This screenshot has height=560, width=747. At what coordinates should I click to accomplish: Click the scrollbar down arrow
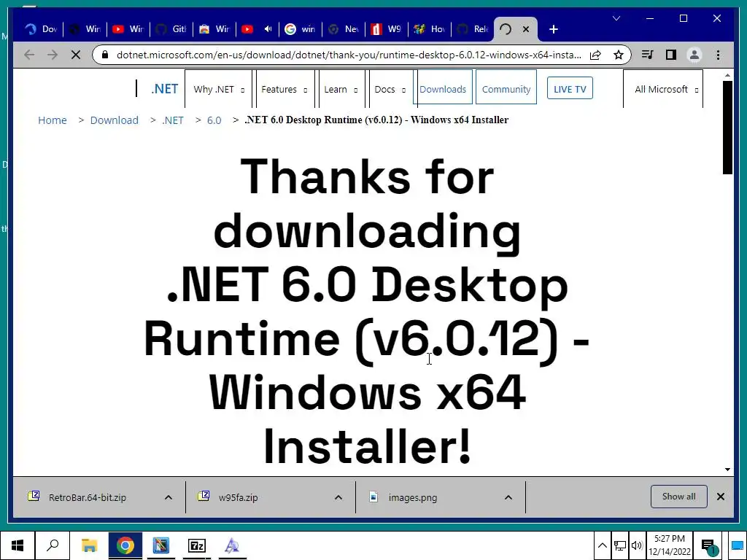pos(727,470)
